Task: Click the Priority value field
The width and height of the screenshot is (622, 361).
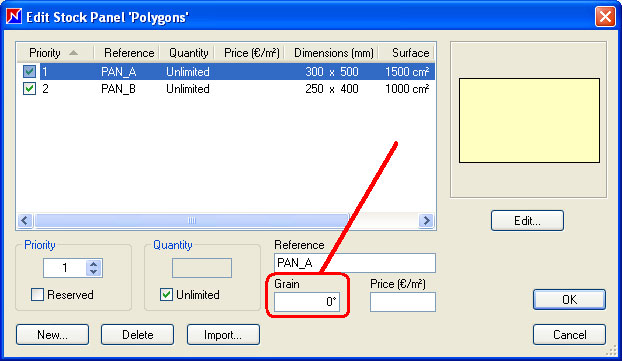Action: coord(65,268)
